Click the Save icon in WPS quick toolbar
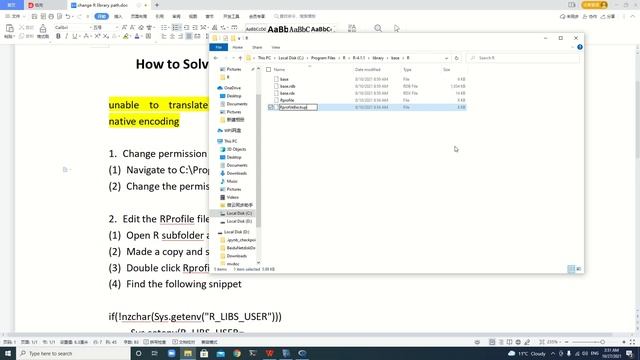This screenshot has width=640, height=360. pos(34,16)
